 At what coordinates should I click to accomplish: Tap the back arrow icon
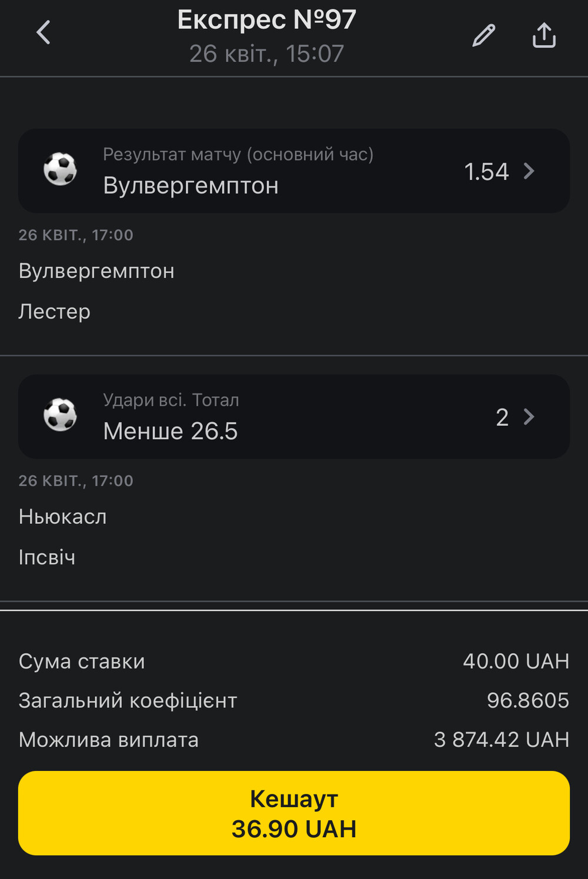coord(44,32)
